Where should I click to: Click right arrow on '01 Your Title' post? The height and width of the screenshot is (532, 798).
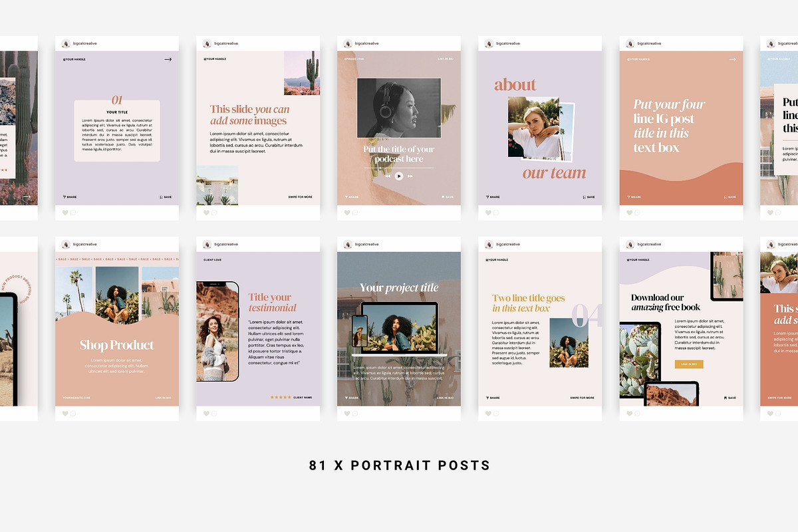[168, 59]
